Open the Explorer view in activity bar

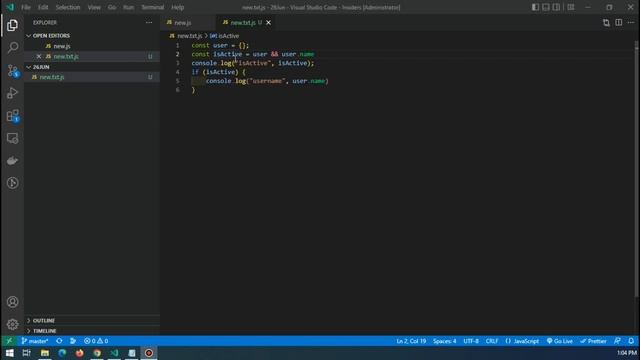pyautogui.click(x=12, y=25)
